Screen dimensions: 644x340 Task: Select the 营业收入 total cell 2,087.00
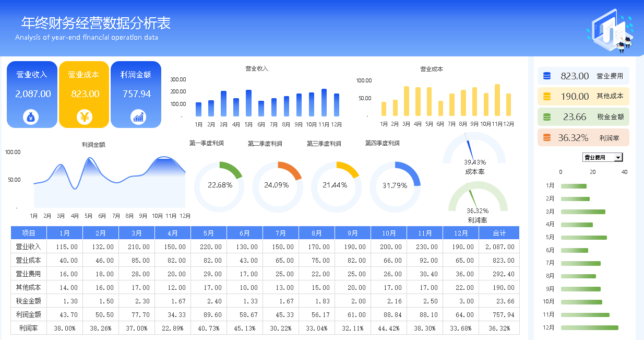coord(499,247)
